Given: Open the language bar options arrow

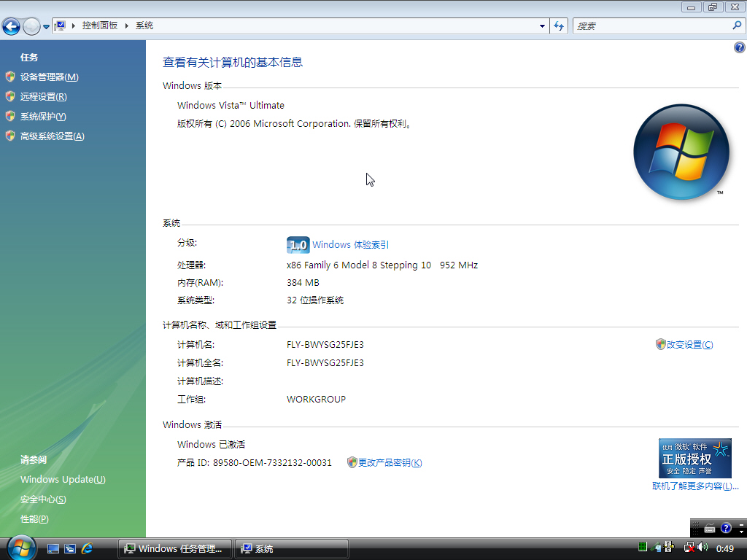Looking at the screenshot, I should coord(741,532).
